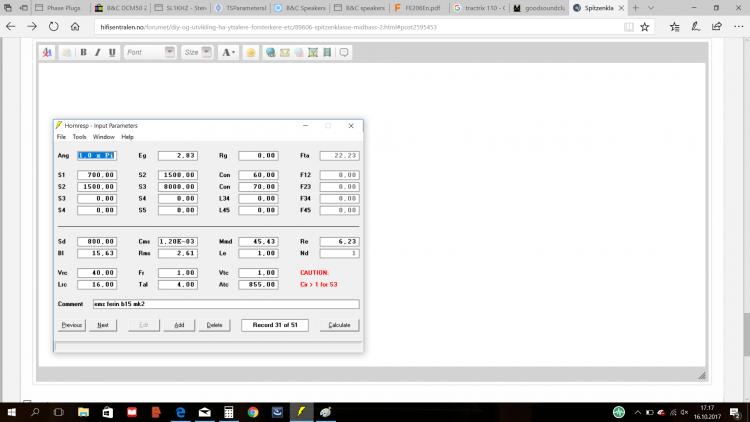This screenshot has width=750, height=422.
Task: Click the Record 31 of 51 box
Action: (275, 325)
